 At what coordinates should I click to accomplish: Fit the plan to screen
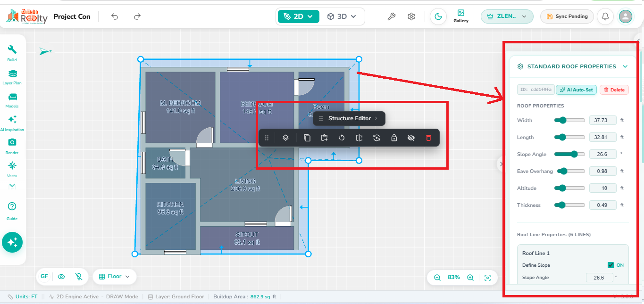pyautogui.click(x=488, y=278)
